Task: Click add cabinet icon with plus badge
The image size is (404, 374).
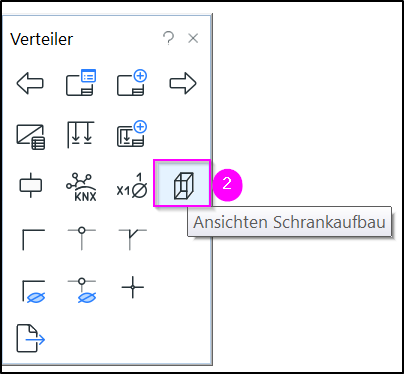Action: click(132, 83)
